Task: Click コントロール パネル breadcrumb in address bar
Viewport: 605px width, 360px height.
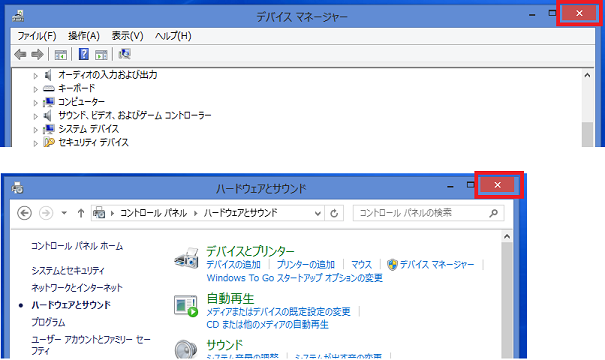Action: click(153, 213)
